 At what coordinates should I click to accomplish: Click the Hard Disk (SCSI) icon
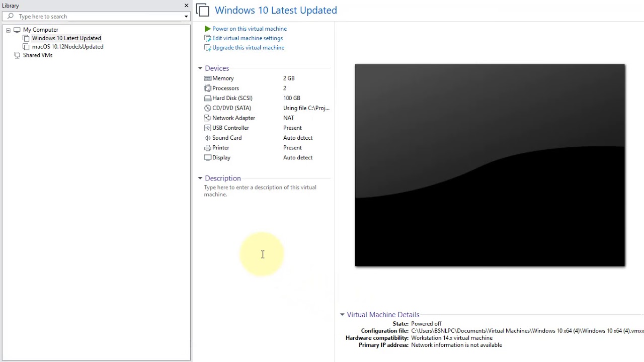pos(207,98)
